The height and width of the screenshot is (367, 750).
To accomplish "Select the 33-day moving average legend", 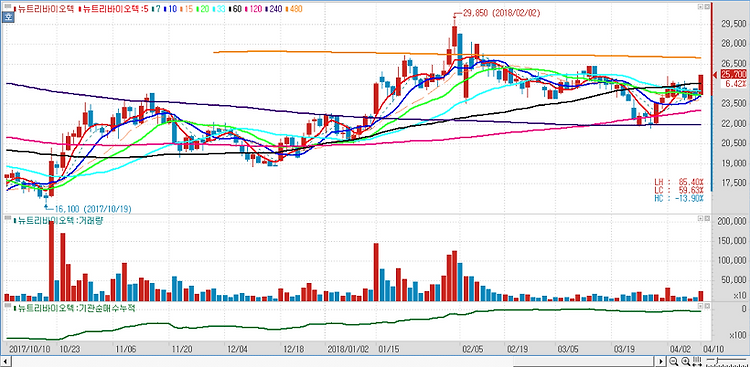I will pyautogui.click(x=219, y=9).
